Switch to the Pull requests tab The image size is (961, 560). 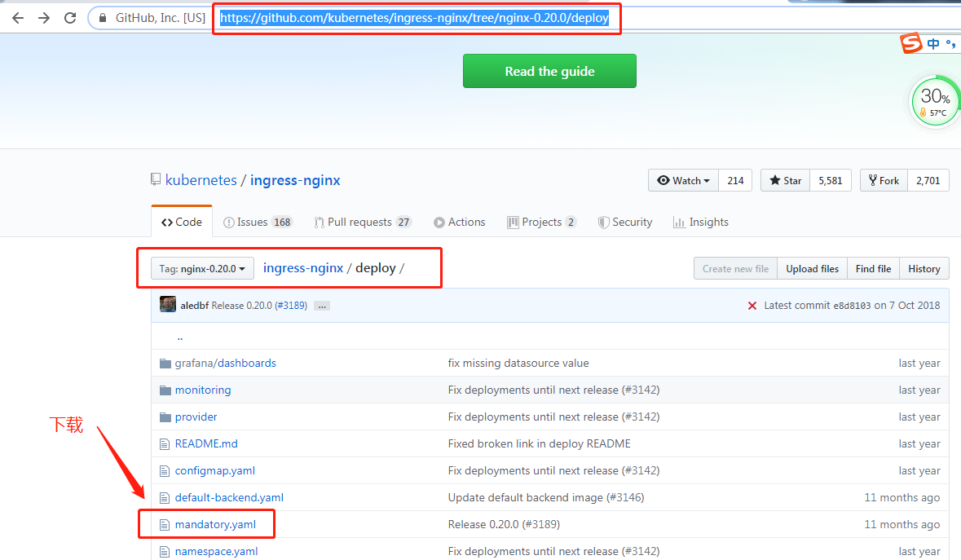pos(362,222)
